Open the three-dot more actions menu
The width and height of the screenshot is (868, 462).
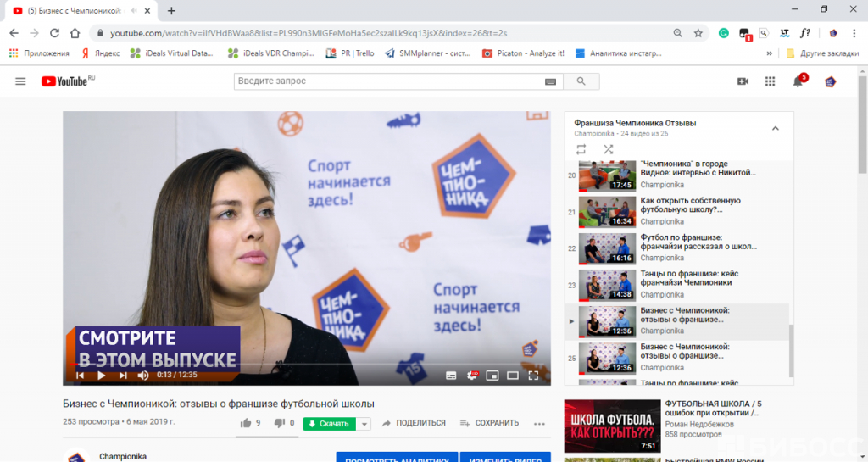(x=539, y=424)
